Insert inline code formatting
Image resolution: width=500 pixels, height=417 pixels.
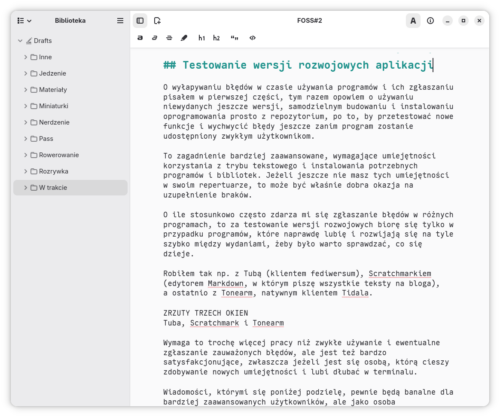pyautogui.click(x=252, y=38)
